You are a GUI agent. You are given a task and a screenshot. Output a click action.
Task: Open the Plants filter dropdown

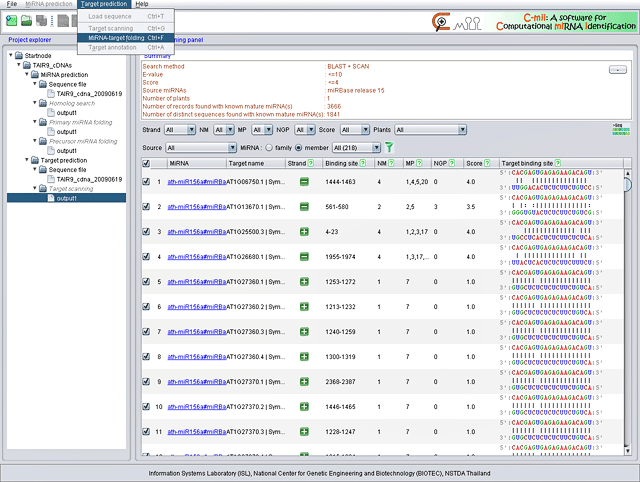point(430,130)
